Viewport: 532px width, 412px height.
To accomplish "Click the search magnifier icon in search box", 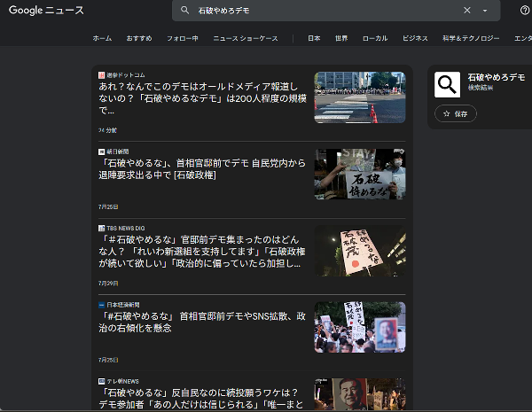I will [184, 11].
